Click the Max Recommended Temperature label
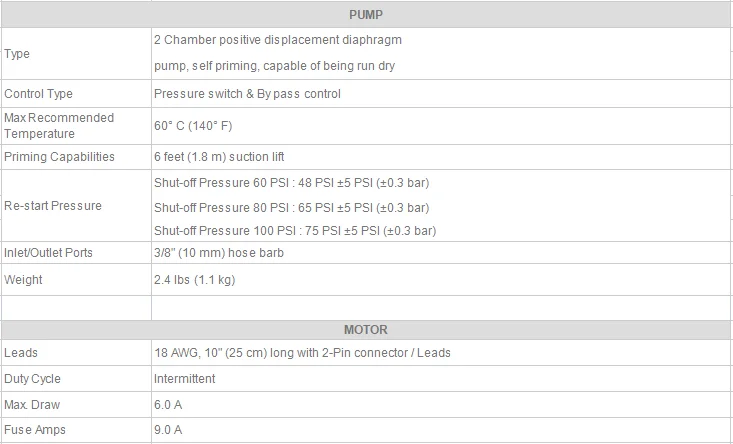 pos(59,126)
